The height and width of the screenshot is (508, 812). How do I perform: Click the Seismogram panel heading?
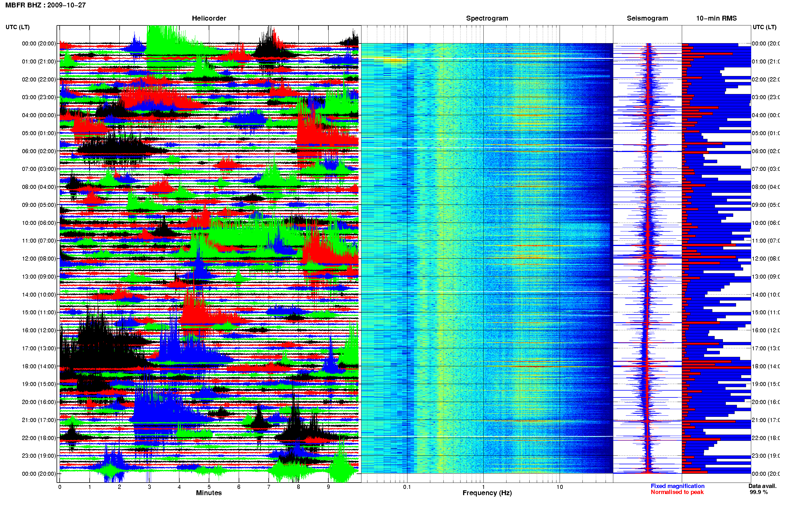[647, 18]
